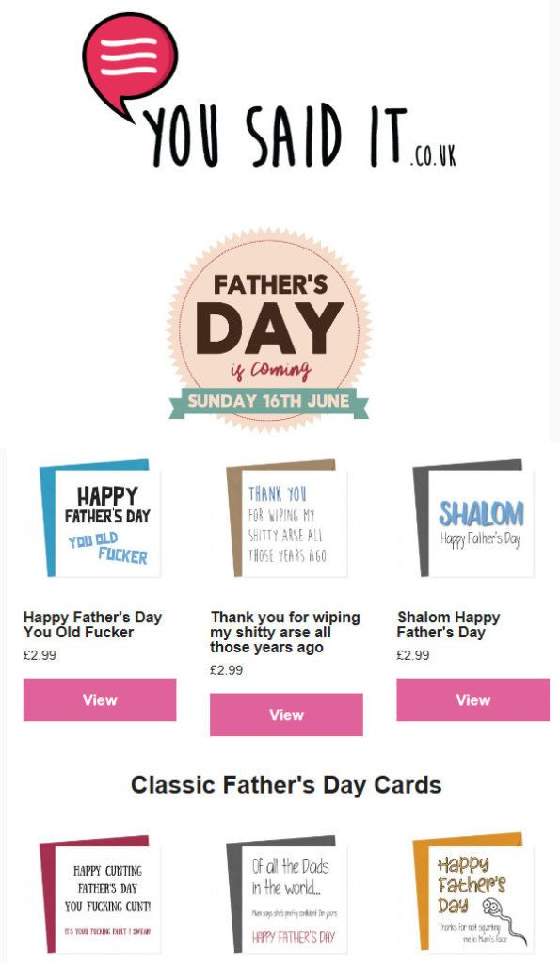Open the orange envelope Happy Father's Day card
This screenshot has height=964, width=560.
[472, 893]
